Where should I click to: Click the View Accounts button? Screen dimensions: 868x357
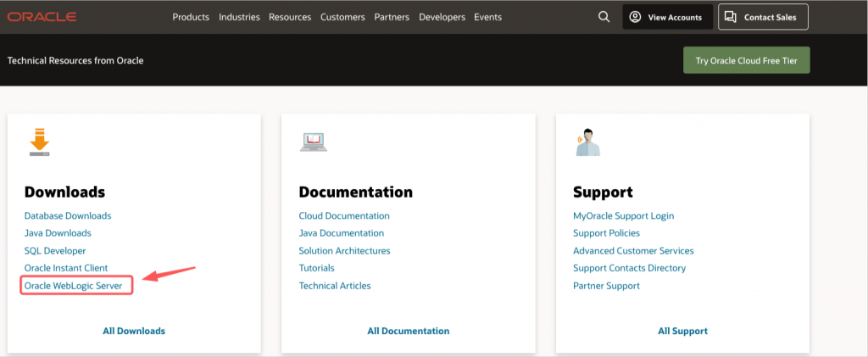668,17
